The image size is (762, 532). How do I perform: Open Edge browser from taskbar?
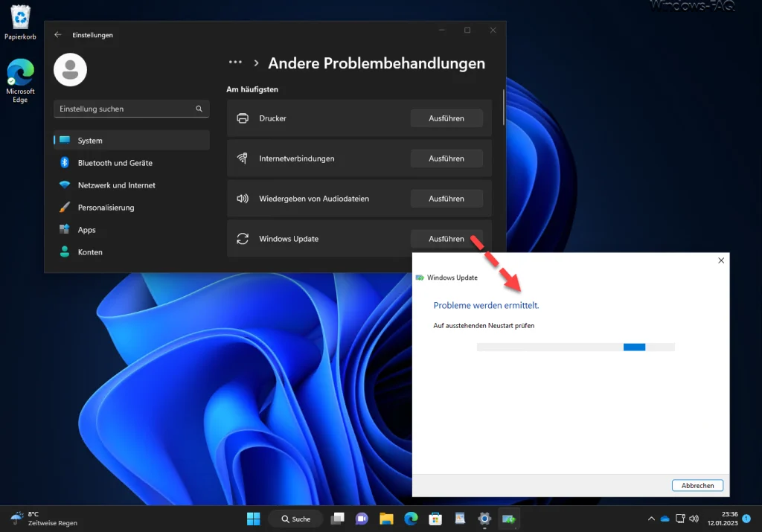(411, 519)
